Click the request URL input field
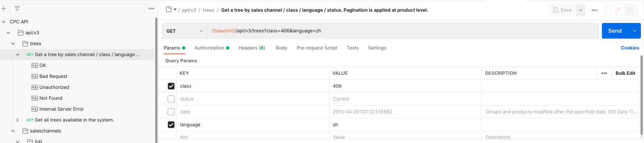Image resolution: width=644 pixels, height=143 pixels. pos(403,31)
